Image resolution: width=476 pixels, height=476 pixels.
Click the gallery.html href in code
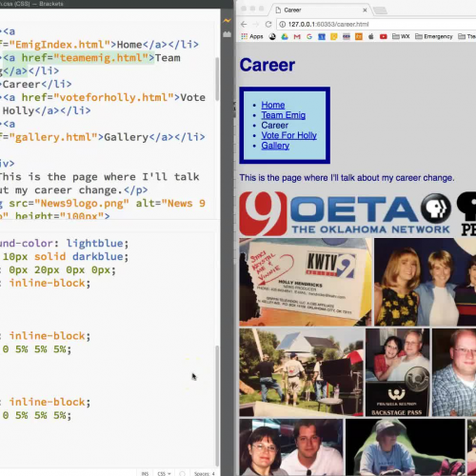click(53, 137)
